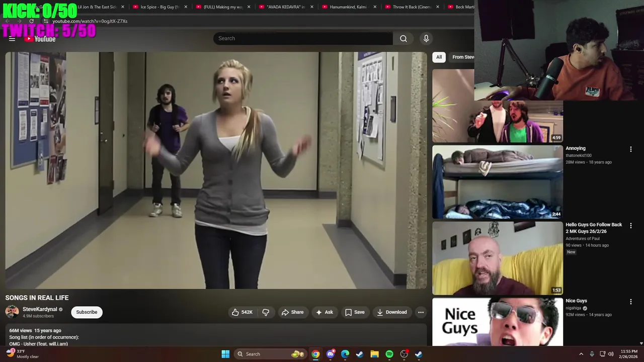Screen dimensions: 644x362
Task: Click the search magnifier button
Action: click(x=404, y=38)
